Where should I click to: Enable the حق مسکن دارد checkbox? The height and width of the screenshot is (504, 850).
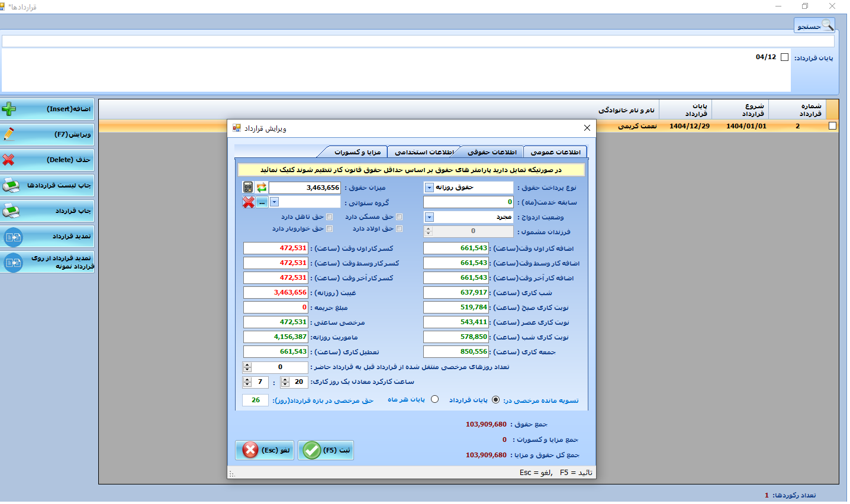point(399,217)
